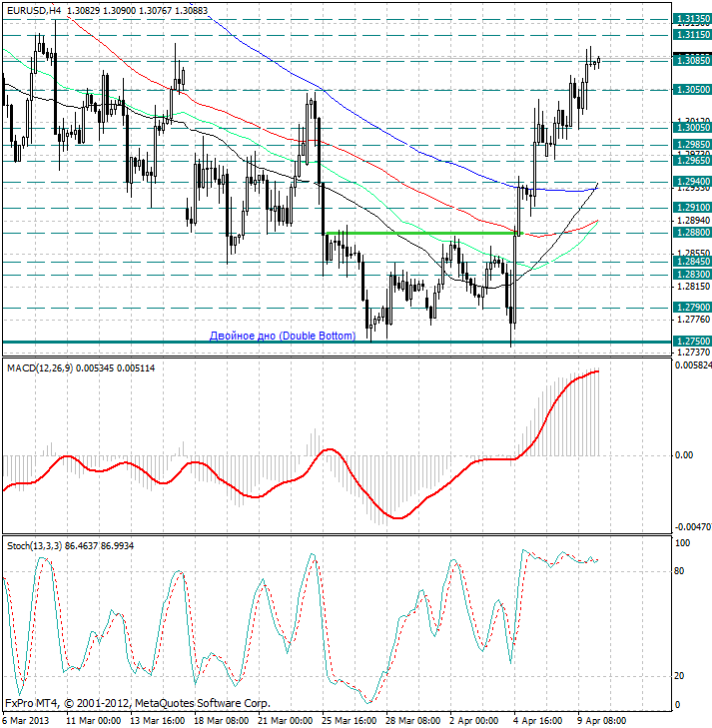The width and height of the screenshot is (712, 728).
Task: Select the 1.30050 price level label
Action: point(692,128)
